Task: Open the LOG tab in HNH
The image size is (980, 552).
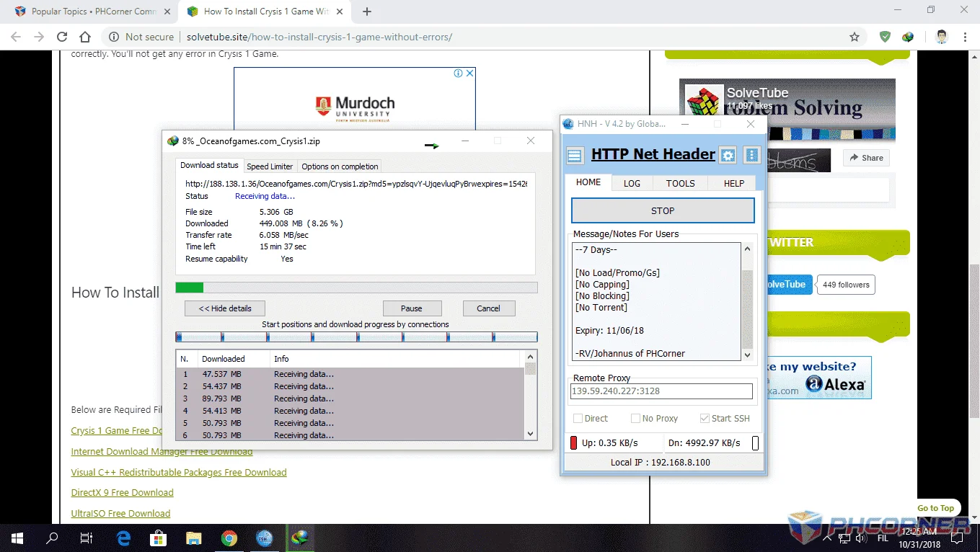Action: [x=632, y=184]
